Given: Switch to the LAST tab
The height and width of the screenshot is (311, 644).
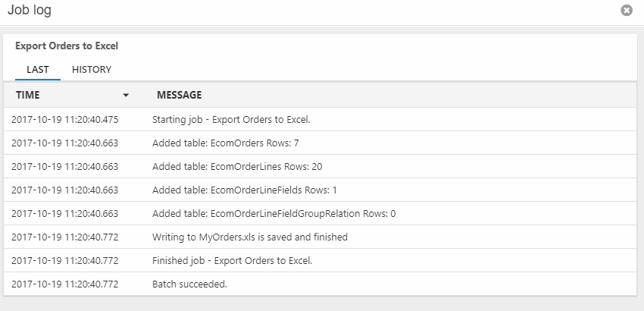Looking at the screenshot, I should (38, 70).
